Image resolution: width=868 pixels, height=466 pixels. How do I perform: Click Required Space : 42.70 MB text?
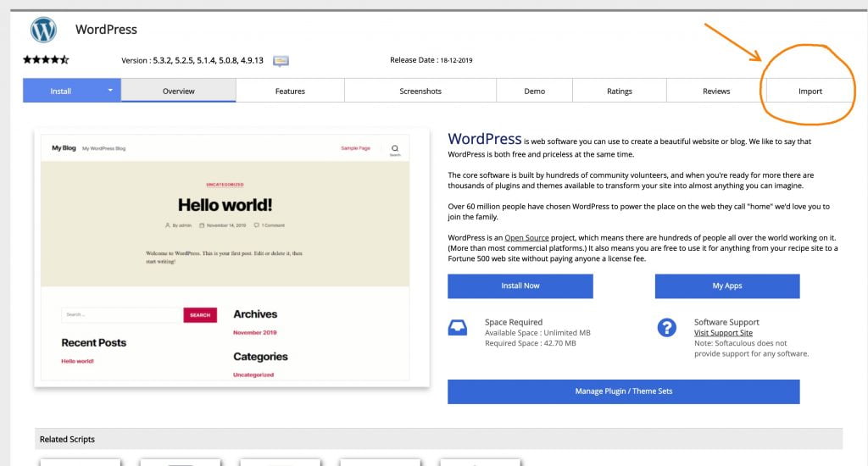coord(531,343)
